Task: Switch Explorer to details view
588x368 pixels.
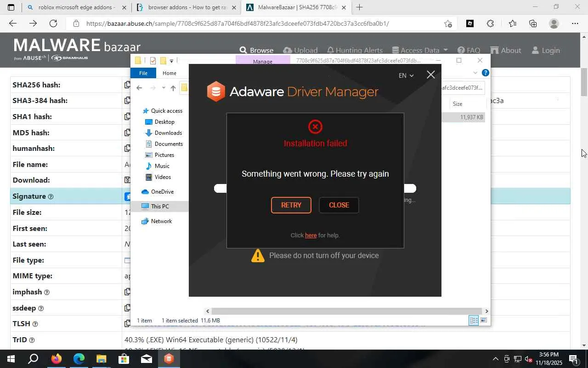Action: pos(474,321)
